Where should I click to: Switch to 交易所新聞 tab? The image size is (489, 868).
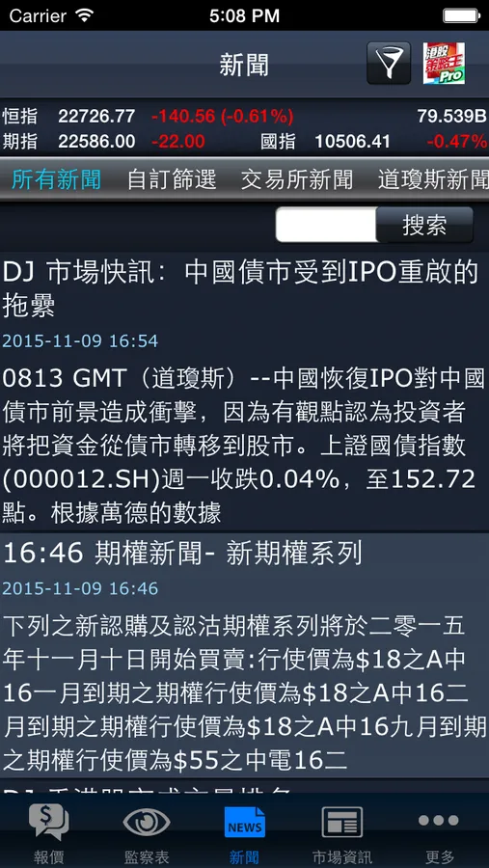point(297,180)
